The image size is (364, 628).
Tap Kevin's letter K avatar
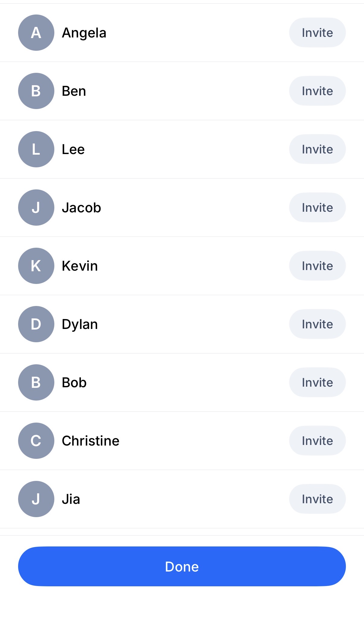(36, 266)
